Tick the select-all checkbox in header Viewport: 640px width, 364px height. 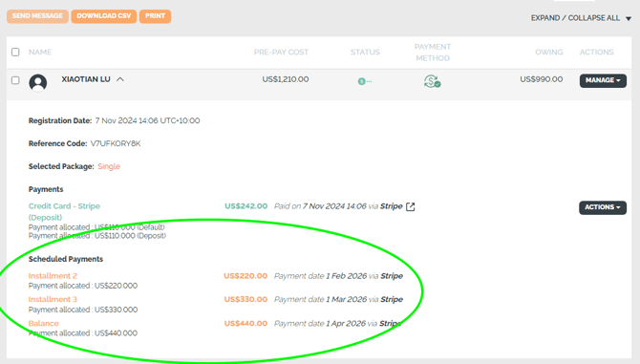click(15, 52)
